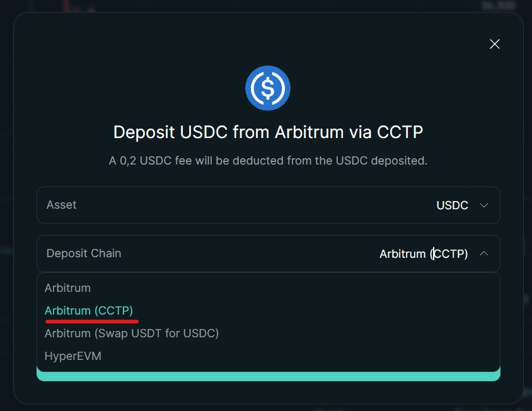The image size is (532, 411).
Task: Click the red underline beneath Arbitrum (CCTP)
Action: click(92, 320)
